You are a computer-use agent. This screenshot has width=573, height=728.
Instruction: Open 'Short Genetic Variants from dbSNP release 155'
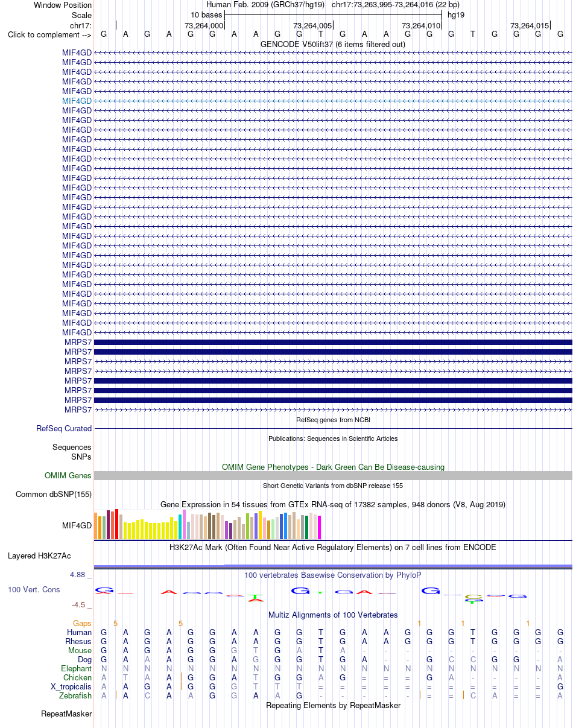point(333,486)
